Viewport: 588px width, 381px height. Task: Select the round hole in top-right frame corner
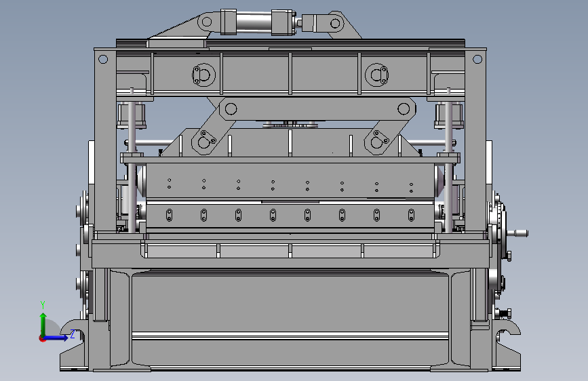coord(477,59)
